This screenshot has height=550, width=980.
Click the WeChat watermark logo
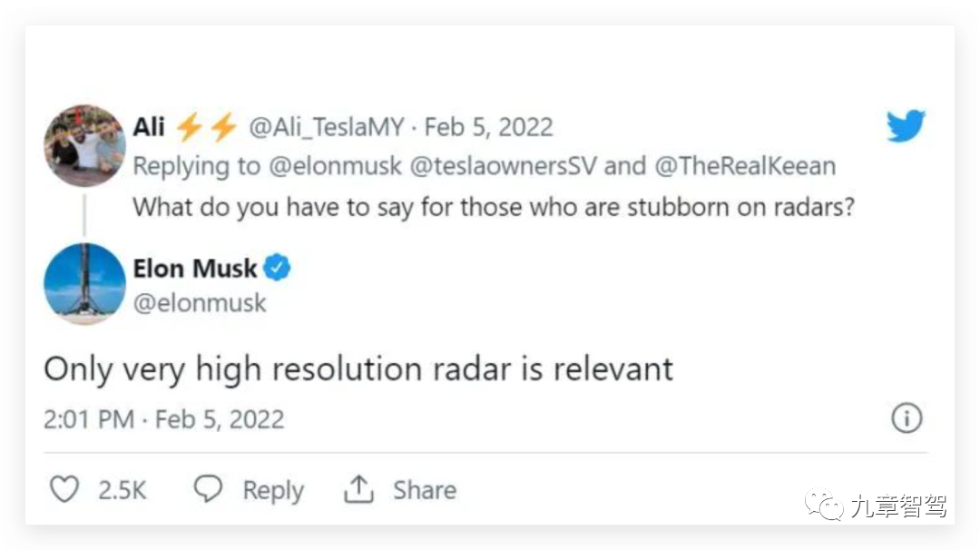point(825,505)
